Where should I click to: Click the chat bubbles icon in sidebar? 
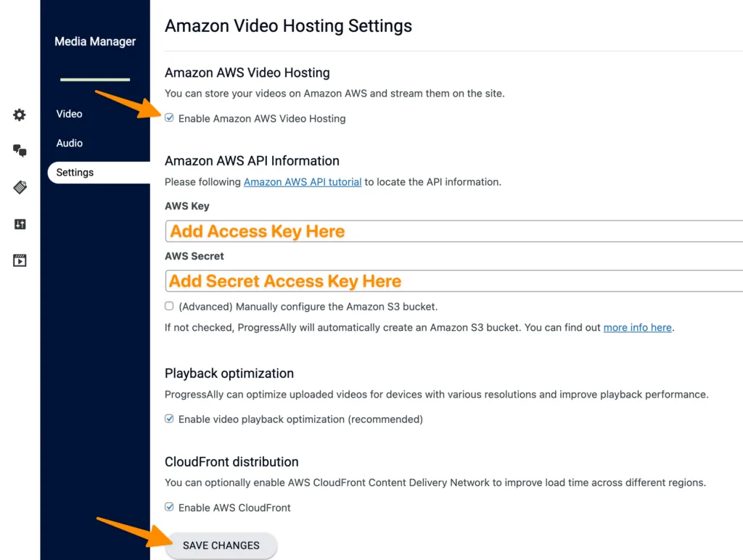point(20,151)
